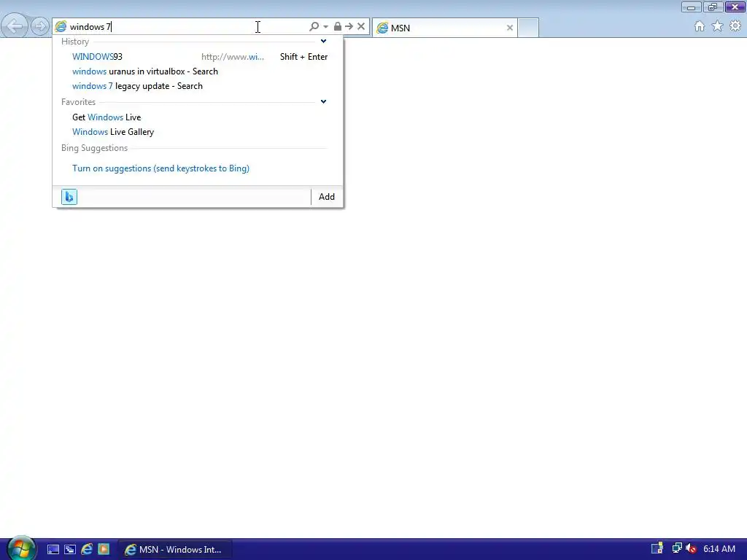This screenshot has width=747, height=560.
Task: Click the 6:14 AM clock
Action: [x=719, y=549]
